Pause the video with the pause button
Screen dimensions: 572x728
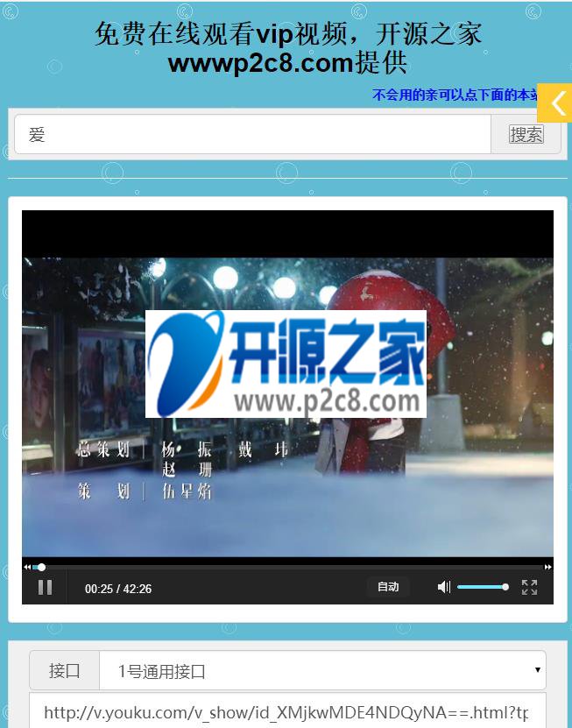[x=45, y=588]
